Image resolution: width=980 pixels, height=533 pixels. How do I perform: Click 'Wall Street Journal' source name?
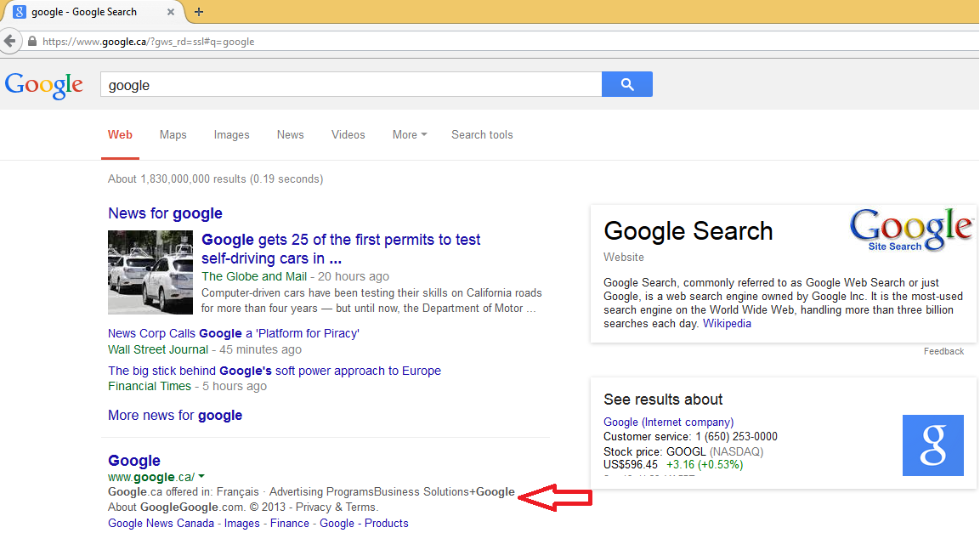[158, 350]
